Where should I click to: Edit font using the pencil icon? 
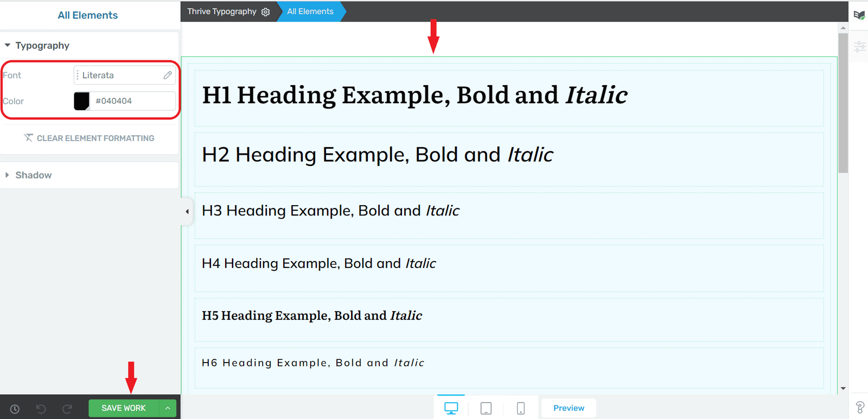(x=168, y=75)
